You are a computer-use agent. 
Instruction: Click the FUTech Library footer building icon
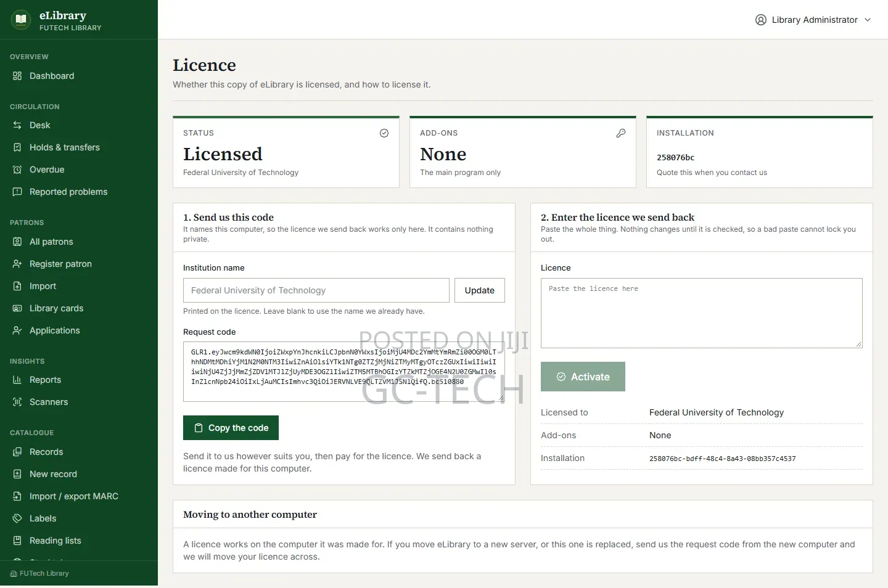click(14, 574)
